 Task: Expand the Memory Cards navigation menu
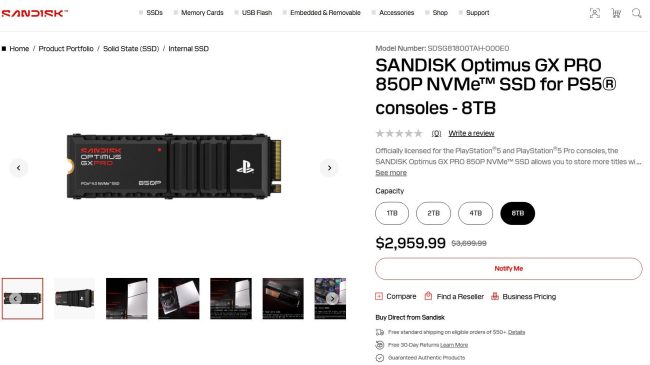click(x=199, y=13)
